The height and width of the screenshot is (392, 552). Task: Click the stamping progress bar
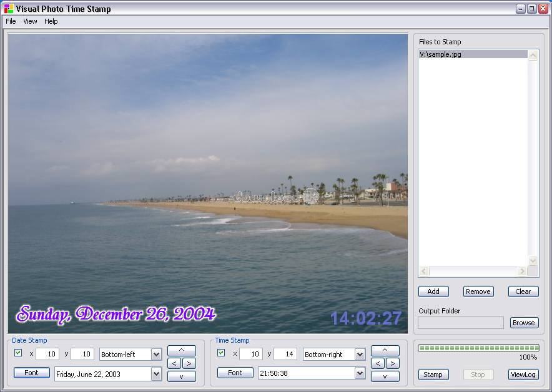click(x=478, y=348)
